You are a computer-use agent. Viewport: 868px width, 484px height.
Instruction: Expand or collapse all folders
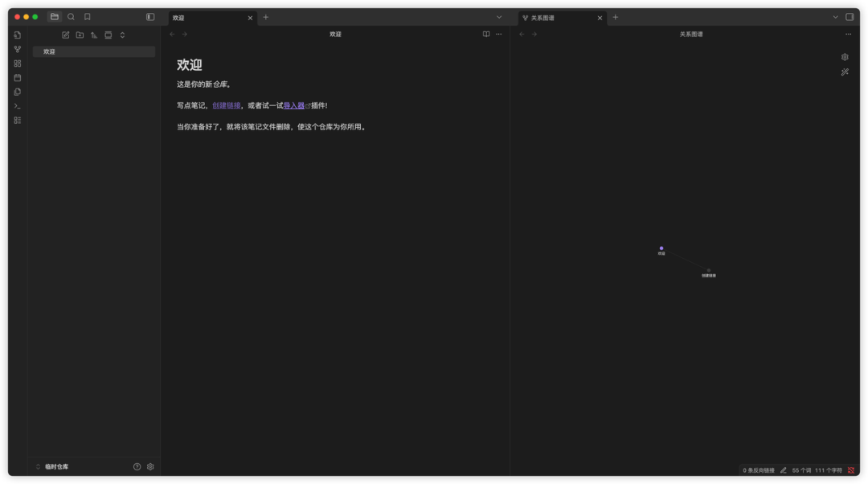click(122, 35)
